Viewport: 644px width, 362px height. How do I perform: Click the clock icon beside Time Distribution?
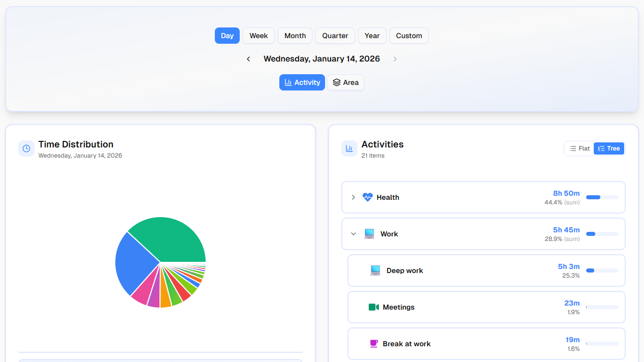click(26, 148)
